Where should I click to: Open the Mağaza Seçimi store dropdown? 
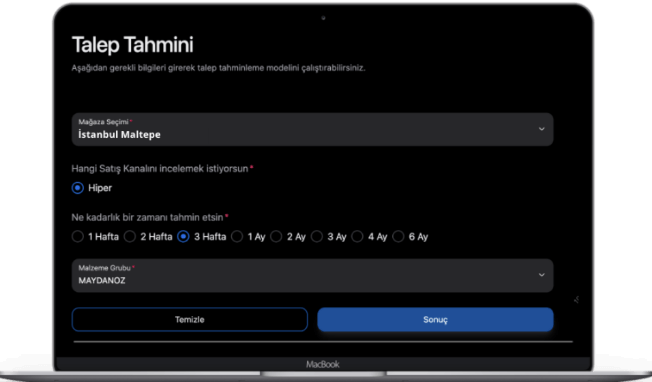(x=312, y=129)
